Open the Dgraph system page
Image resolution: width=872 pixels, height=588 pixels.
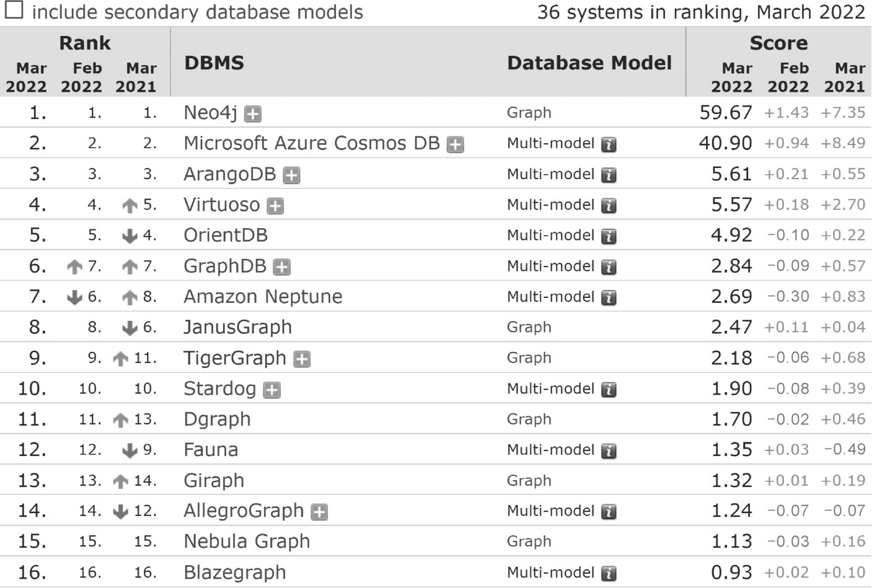tap(217, 419)
